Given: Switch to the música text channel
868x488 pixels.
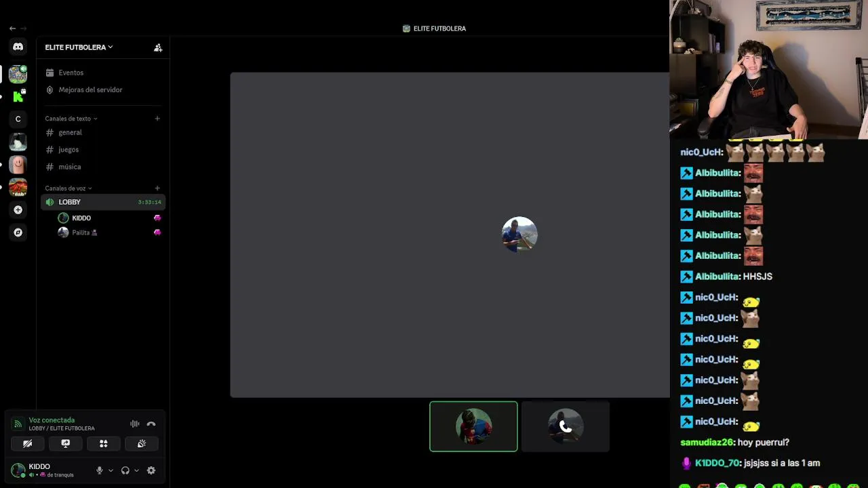Looking at the screenshot, I should [x=102, y=167].
